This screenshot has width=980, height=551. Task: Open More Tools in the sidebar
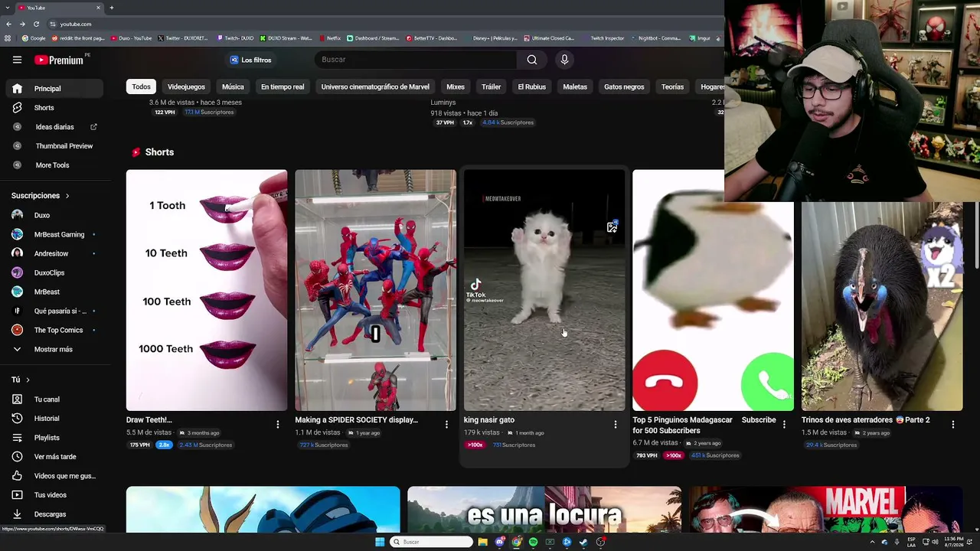pyautogui.click(x=54, y=165)
